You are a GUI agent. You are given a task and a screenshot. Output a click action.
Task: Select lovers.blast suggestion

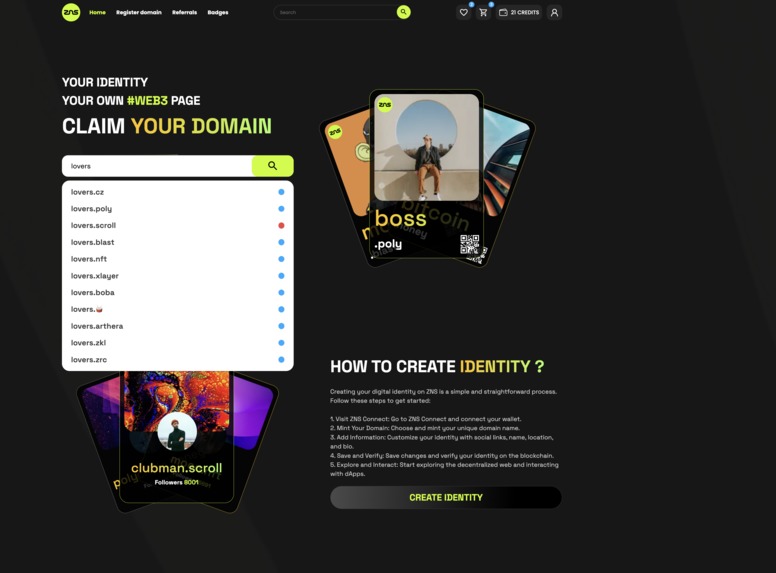(x=178, y=242)
